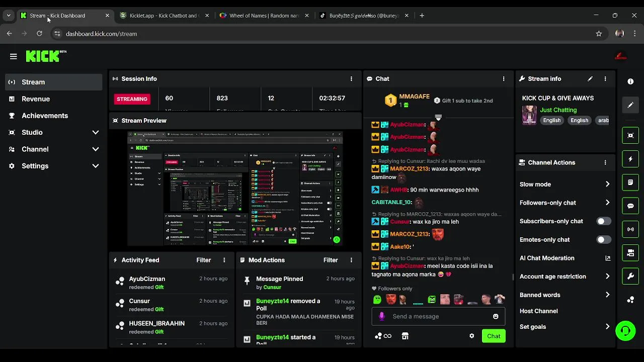Click the pencil edit-layout icon in right sidebar
The width and height of the screenshot is (644, 362).
[630, 105]
